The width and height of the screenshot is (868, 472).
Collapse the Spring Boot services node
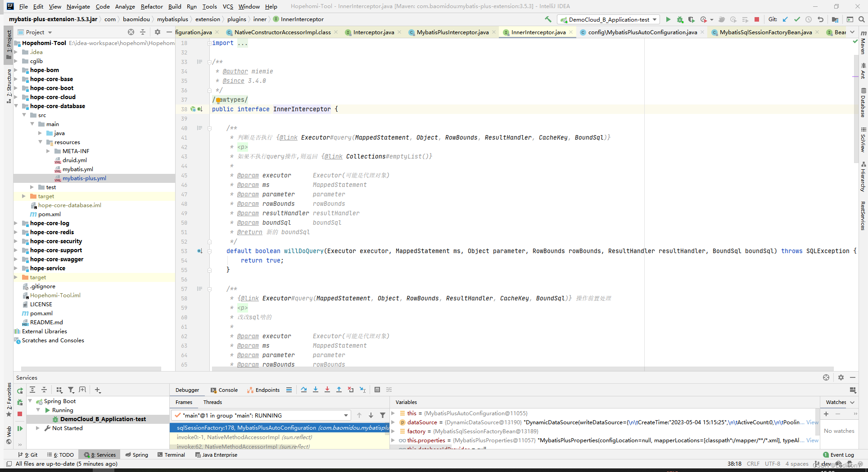tap(30, 401)
